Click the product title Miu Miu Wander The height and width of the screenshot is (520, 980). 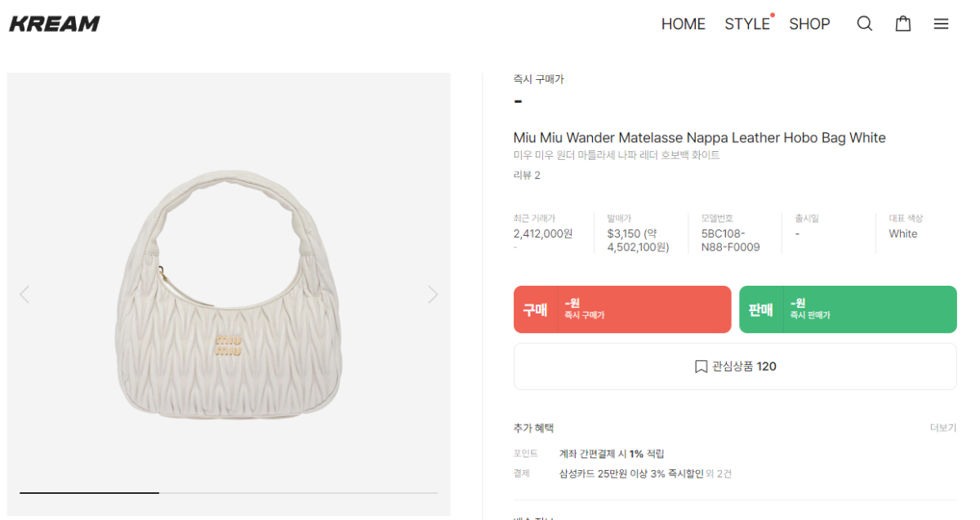click(x=699, y=137)
